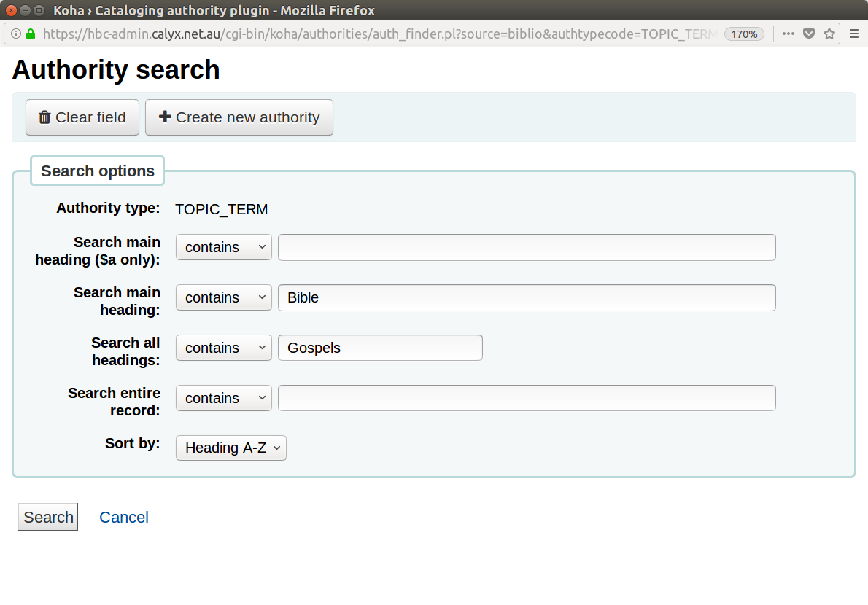The width and height of the screenshot is (868, 605).
Task: Reset the 170% zoom level indicator
Action: [744, 34]
